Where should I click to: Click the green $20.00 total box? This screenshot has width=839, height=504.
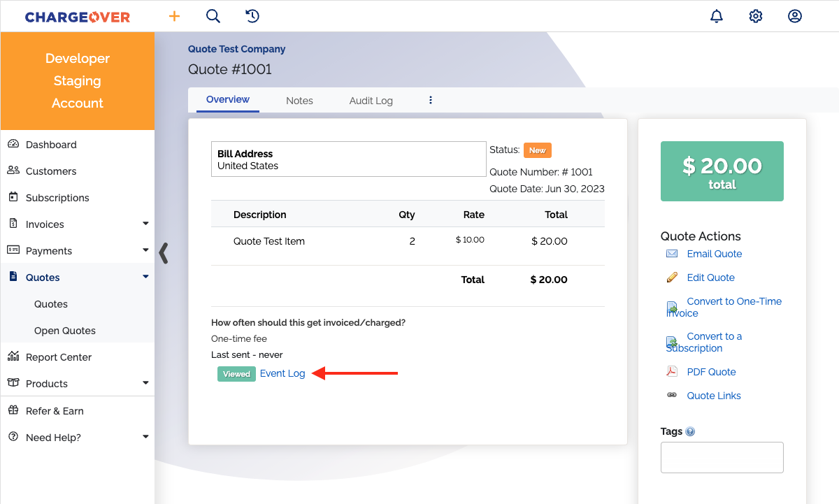pyautogui.click(x=722, y=171)
